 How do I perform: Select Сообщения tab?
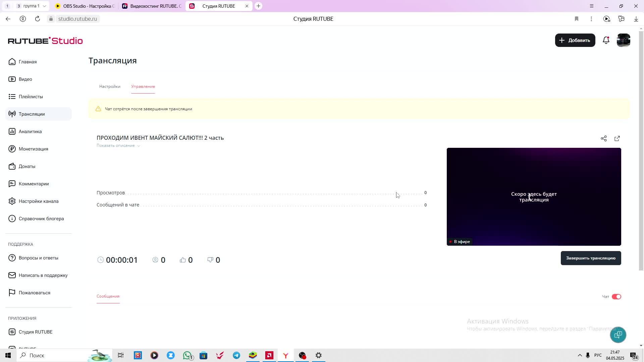point(108,296)
